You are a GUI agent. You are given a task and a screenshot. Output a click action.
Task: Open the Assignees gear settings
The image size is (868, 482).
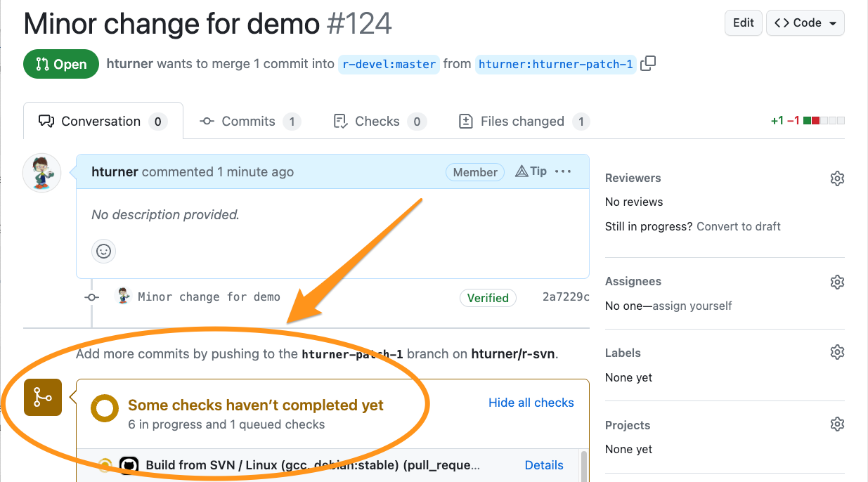[x=836, y=282]
